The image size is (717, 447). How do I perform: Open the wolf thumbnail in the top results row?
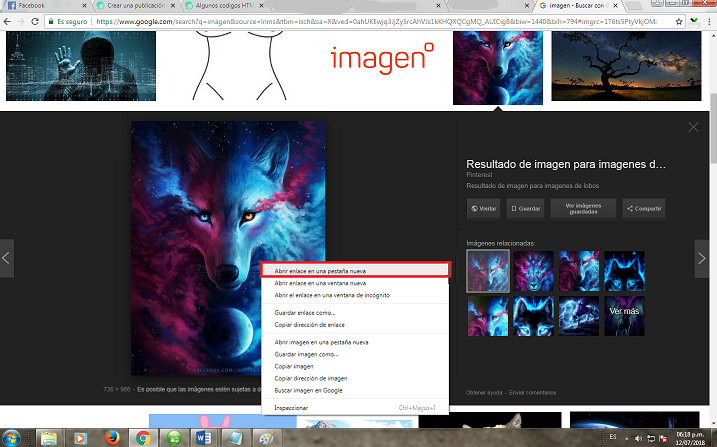click(x=498, y=68)
